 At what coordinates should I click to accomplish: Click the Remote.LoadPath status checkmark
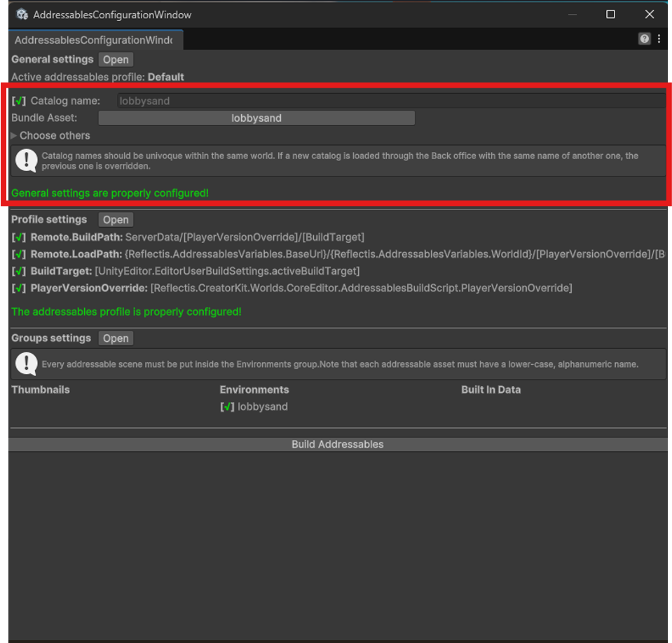coord(19,254)
